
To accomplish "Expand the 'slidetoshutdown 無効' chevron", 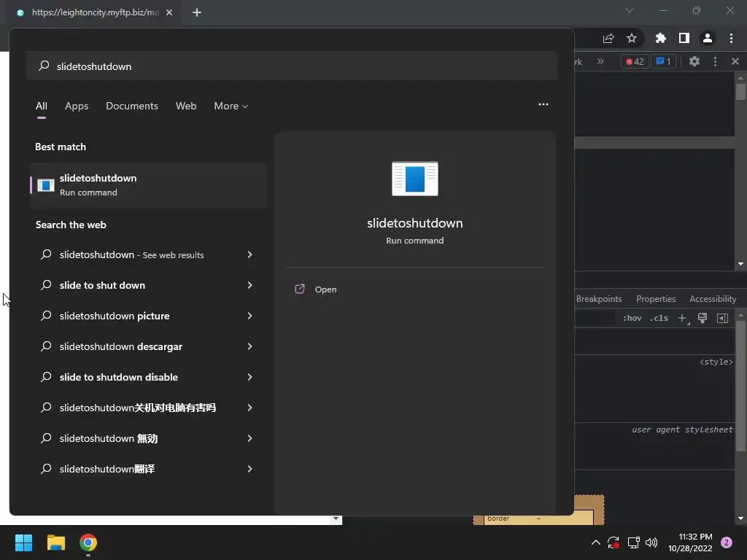I will (249, 438).
